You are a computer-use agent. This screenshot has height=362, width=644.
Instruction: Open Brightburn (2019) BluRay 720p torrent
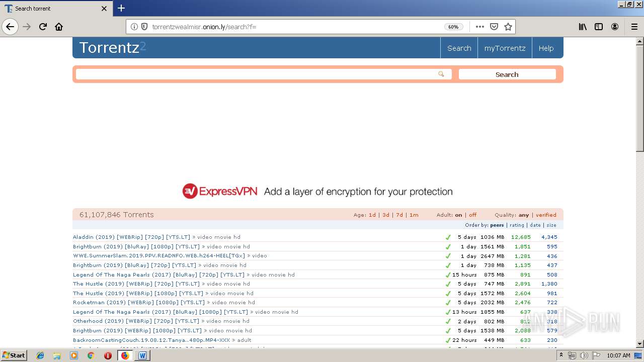click(x=135, y=265)
